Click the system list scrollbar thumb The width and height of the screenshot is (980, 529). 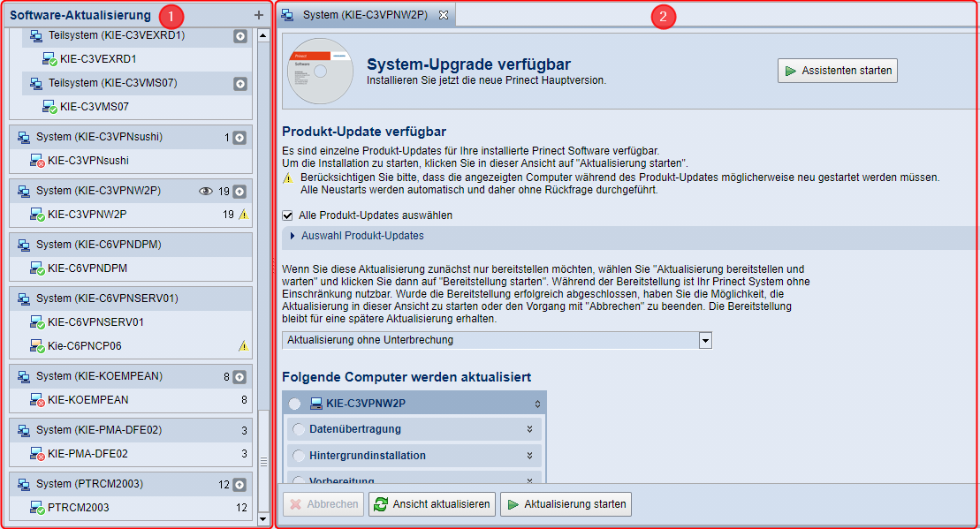[x=263, y=462]
